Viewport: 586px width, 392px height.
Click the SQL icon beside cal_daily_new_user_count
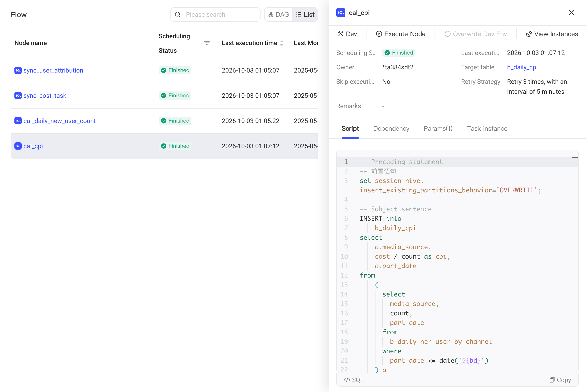point(18,121)
